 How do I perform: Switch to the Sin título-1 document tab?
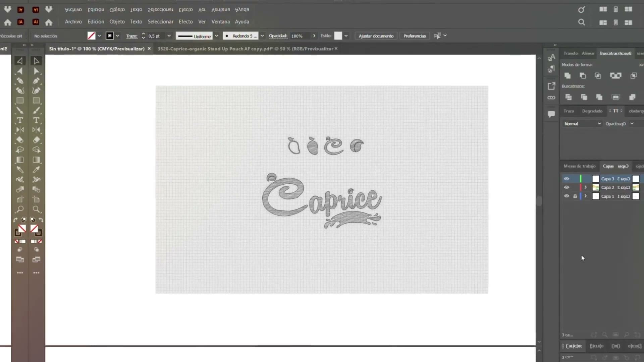[x=97, y=49]
